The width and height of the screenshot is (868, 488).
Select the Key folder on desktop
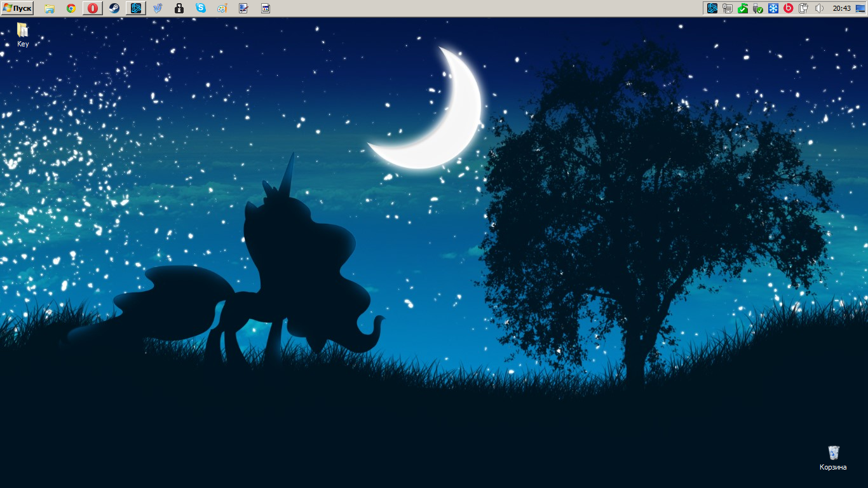pyautogui.click(x=23, y=35)
